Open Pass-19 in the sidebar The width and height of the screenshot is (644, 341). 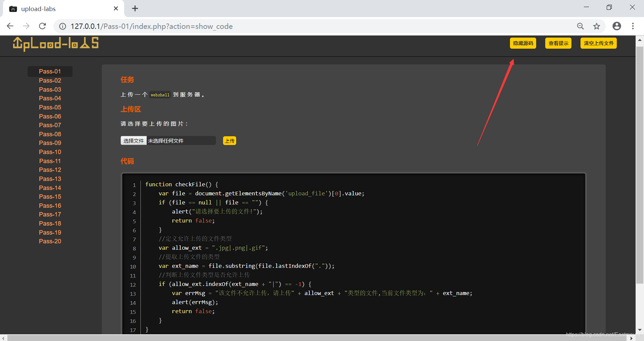(50, 233)
